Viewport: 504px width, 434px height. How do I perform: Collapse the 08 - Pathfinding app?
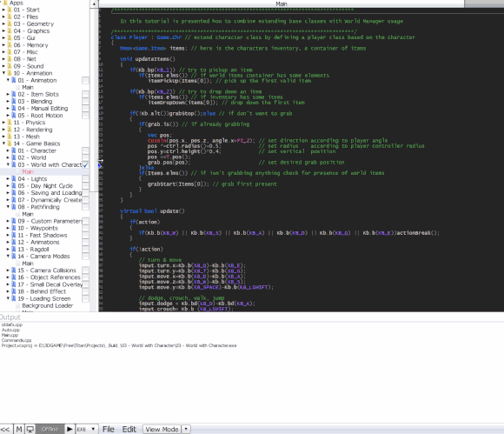pos(8,207)
